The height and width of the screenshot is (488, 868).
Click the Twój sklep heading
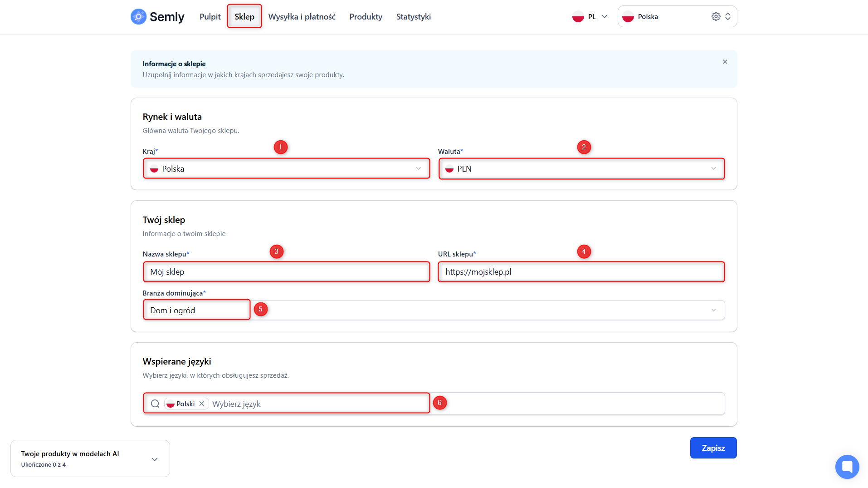[164, 220]
